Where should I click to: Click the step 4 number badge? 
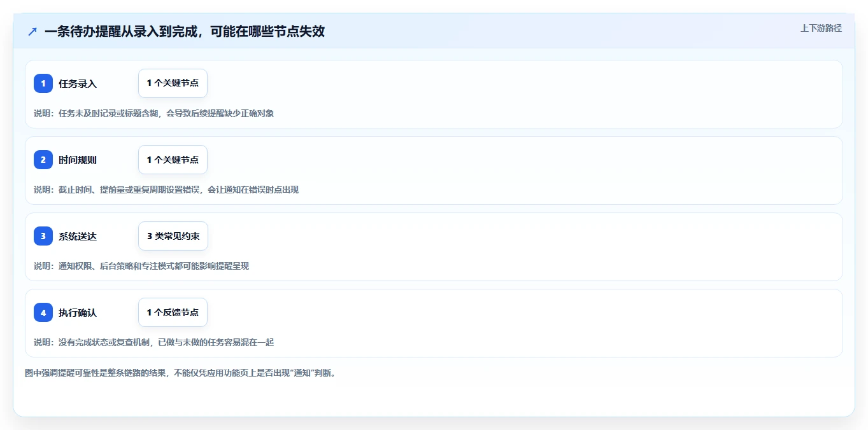(x=43, y=312)
